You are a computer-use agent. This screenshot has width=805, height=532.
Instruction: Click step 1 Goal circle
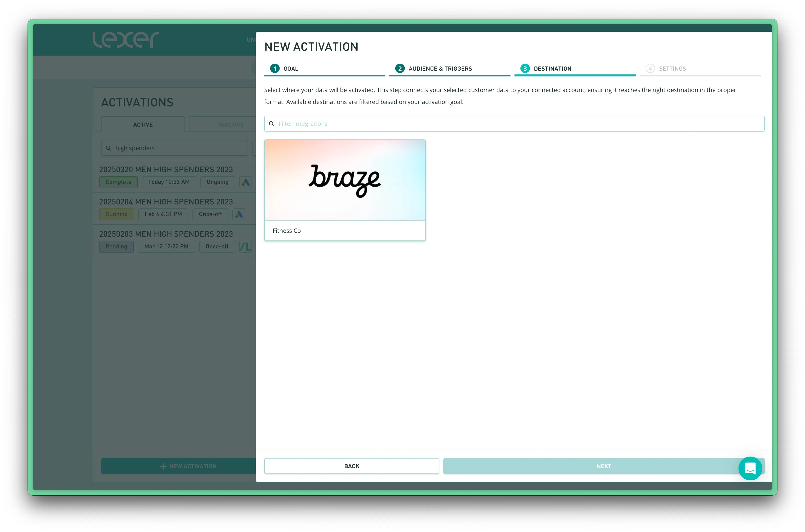tap(275, 68)
